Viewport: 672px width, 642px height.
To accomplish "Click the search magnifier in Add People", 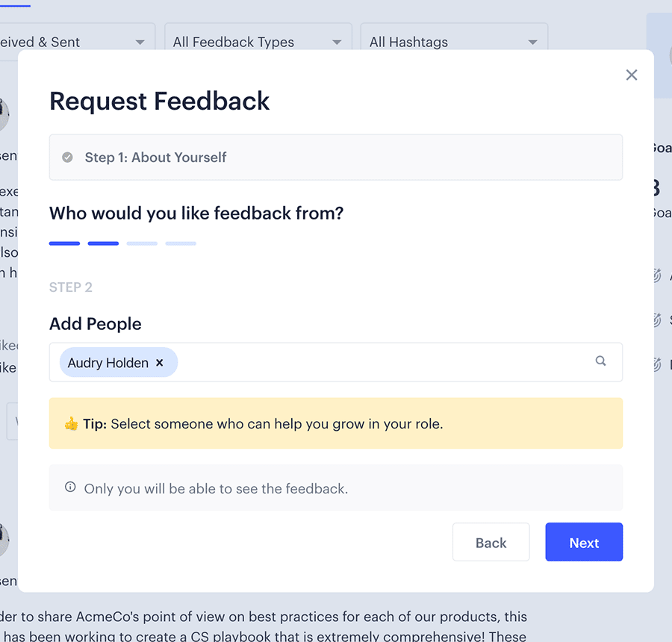I will (x=600, y=361).
